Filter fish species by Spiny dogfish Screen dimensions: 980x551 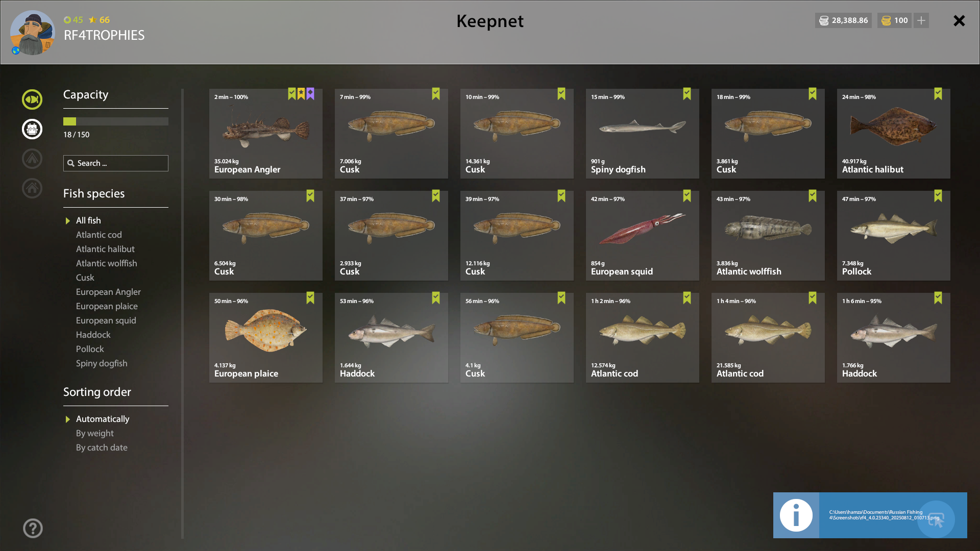tap(102, 363)
